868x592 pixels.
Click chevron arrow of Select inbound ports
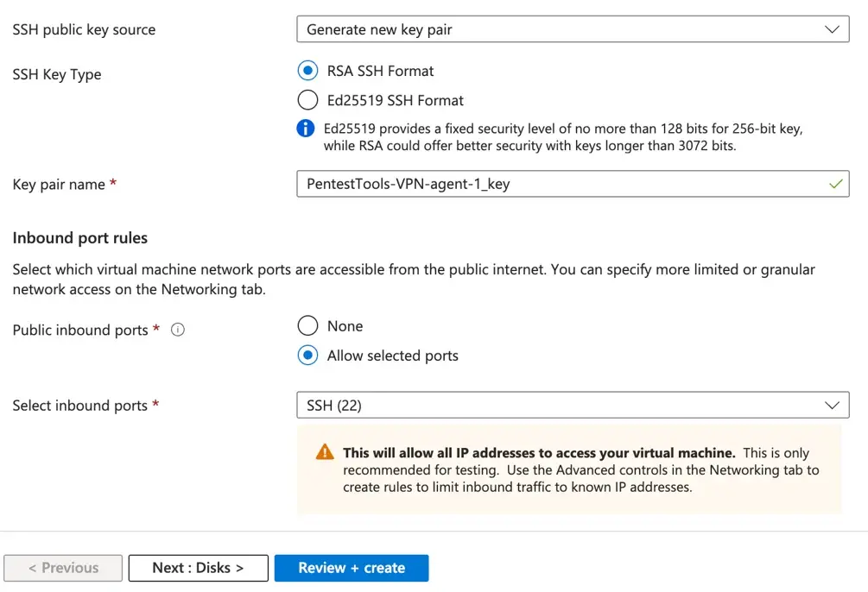[832, 406]
